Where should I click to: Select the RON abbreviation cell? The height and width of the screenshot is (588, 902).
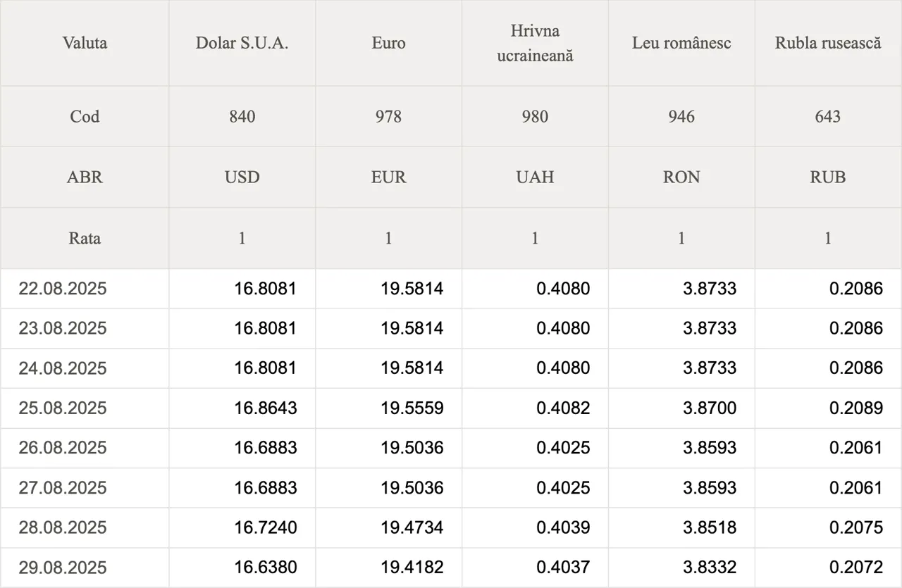[x=681, y=177]
